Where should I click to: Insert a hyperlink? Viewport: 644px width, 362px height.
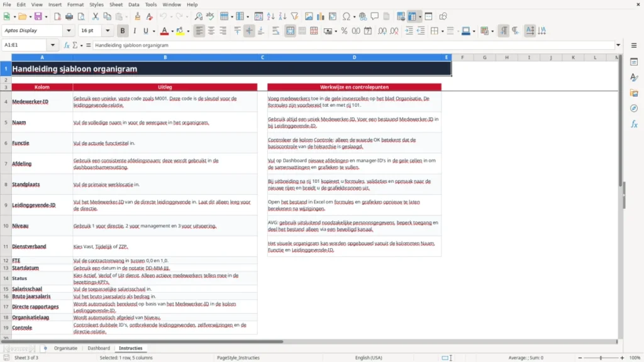click(363, 16)
